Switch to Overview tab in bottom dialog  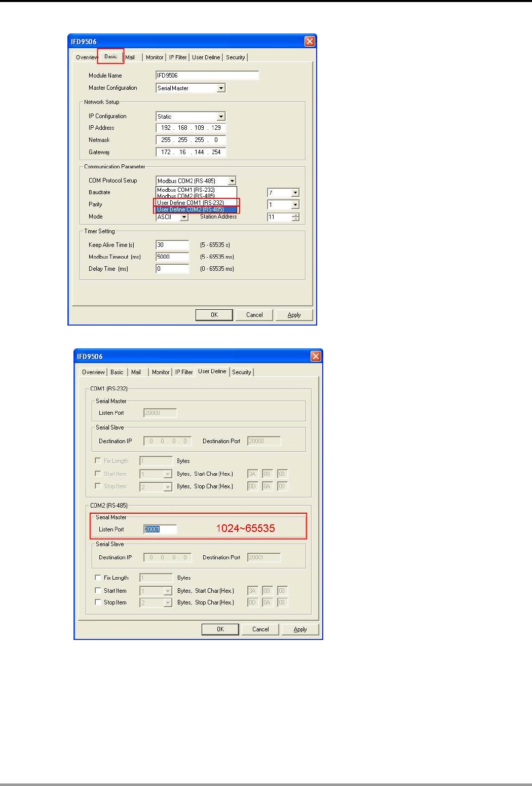coord(93,372)
